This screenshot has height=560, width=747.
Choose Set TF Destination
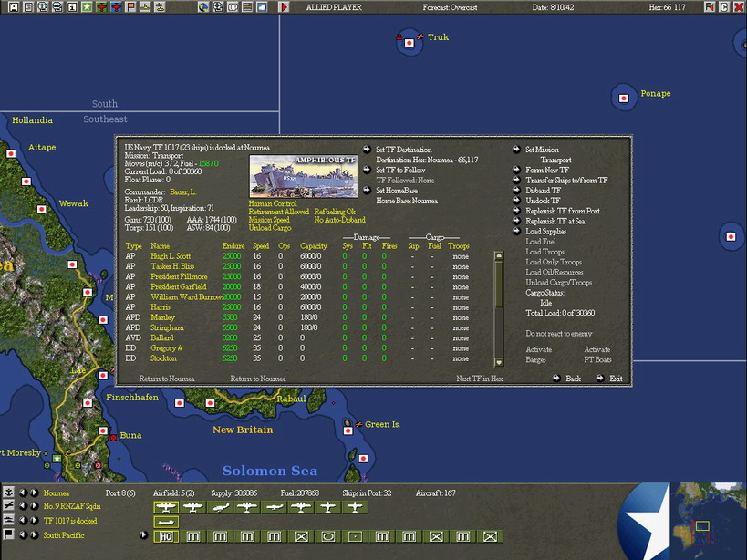403,150
